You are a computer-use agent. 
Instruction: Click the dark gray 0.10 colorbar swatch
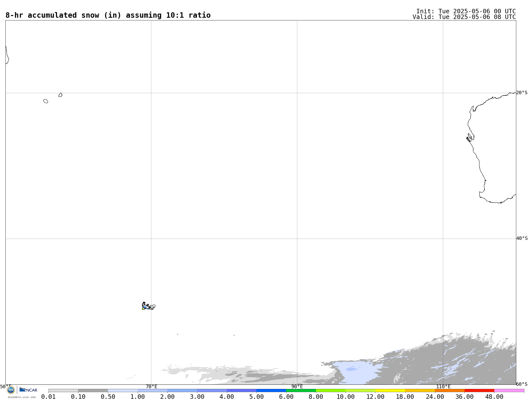[x=93, y=391]
